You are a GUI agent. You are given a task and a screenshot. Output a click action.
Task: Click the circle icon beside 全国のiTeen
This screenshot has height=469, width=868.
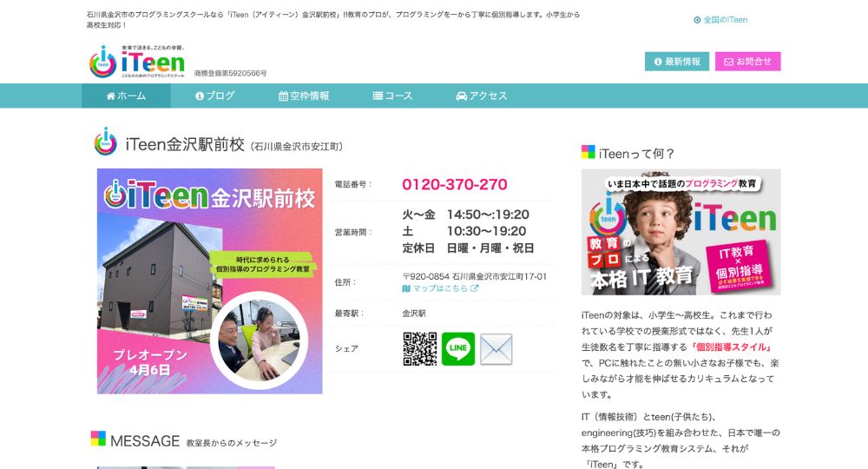(697, 20)
